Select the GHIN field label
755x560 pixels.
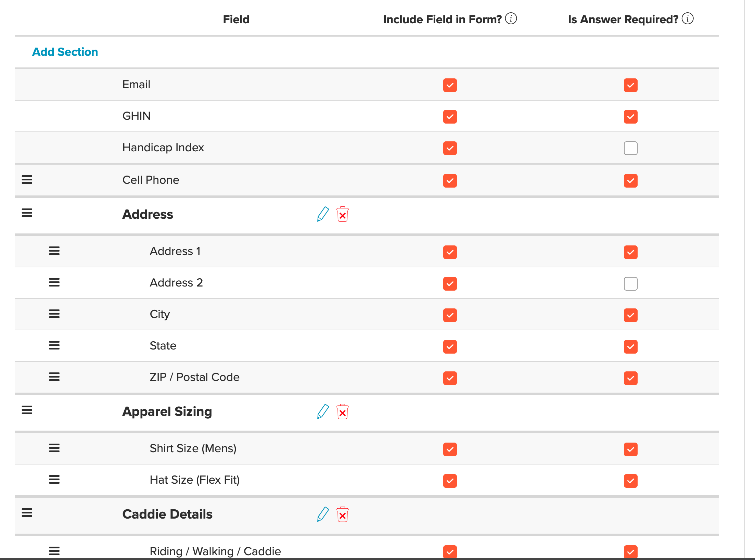136,116
